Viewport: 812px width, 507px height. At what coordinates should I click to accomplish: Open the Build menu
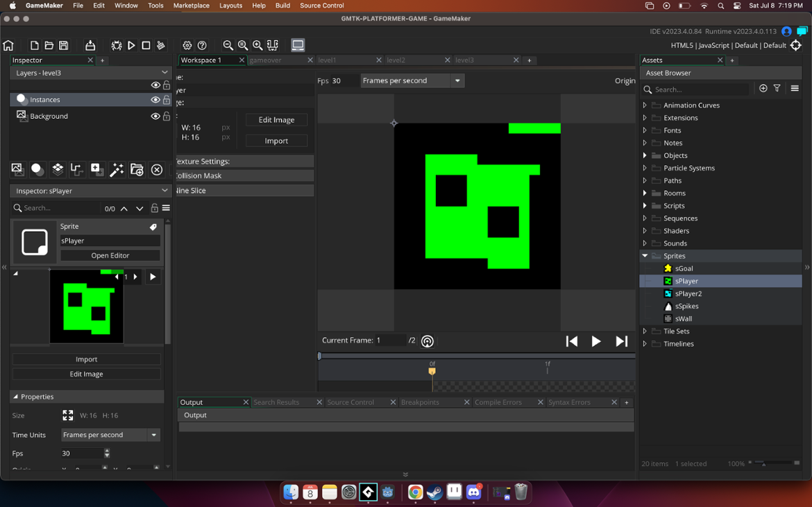tap(282, 6)
